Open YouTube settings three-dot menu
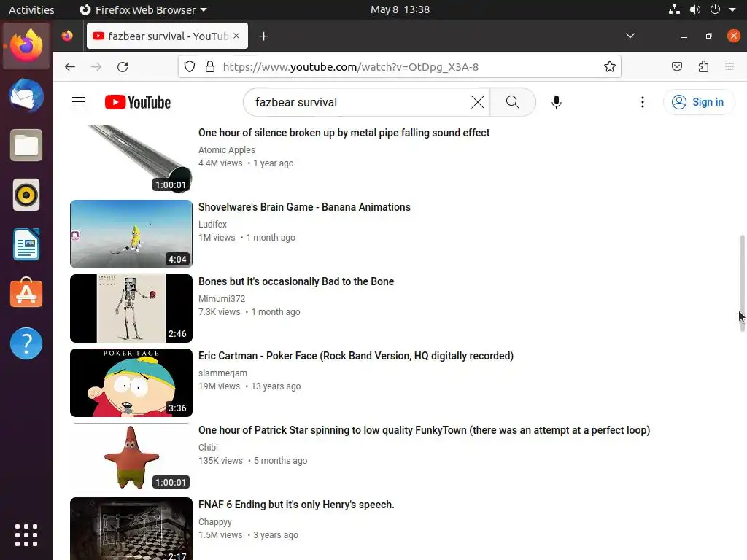 tap(642, 102)
